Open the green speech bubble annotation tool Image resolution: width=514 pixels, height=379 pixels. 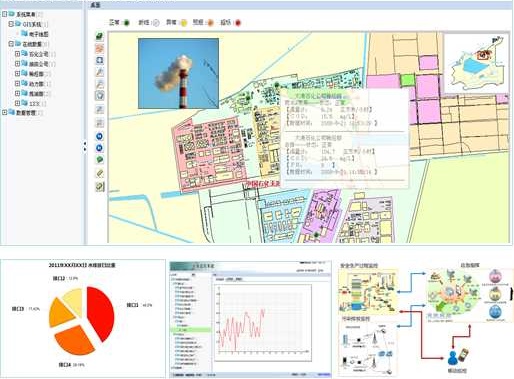point(100,160)
